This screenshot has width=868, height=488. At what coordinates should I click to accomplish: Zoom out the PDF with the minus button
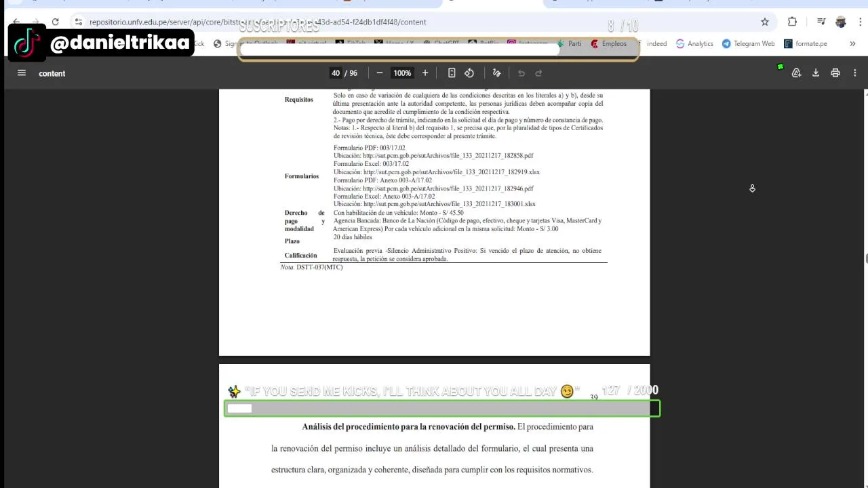[380, 73]
